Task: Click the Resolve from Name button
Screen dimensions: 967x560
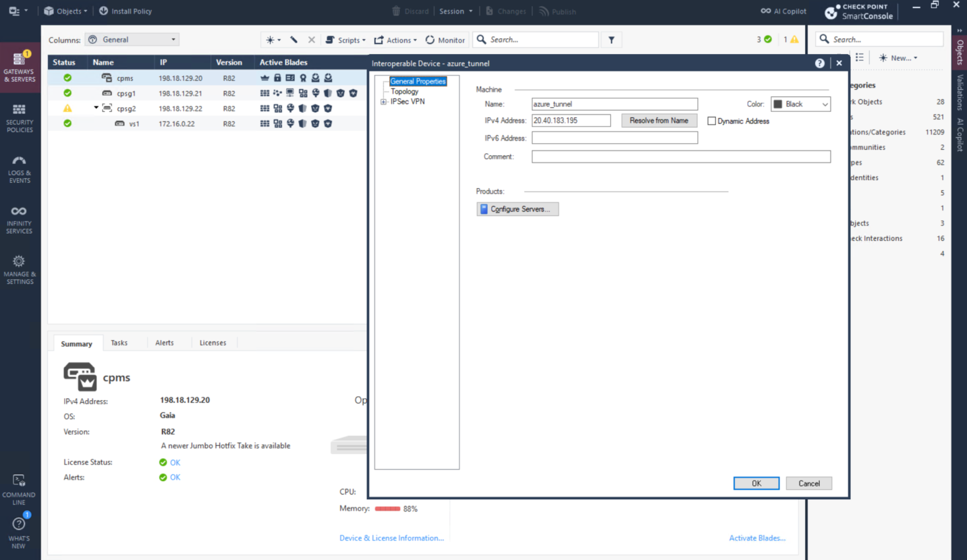Action: (x=659, y=121)
